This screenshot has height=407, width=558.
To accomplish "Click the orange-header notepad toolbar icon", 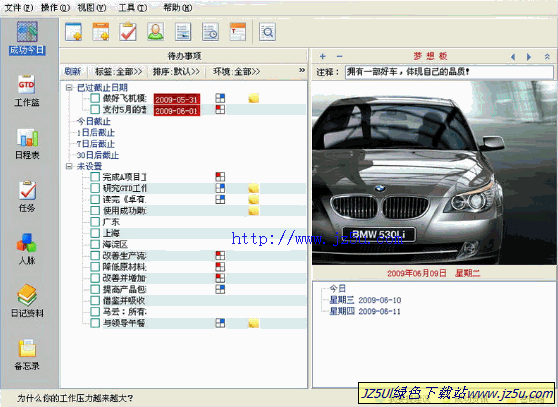I will pos(238,32).
